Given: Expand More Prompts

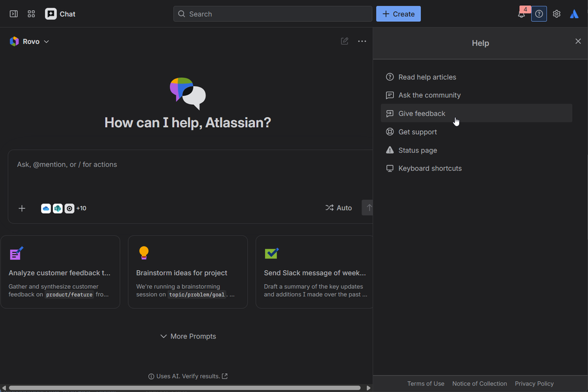Looking at the screenshot, I should (188, 336).
